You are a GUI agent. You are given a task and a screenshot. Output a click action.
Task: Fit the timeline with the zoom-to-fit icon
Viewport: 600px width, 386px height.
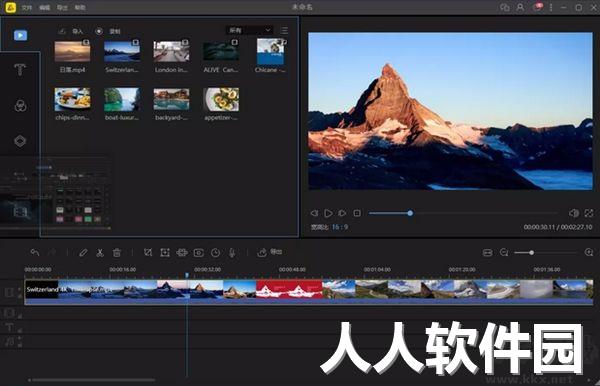[x=487, y=252]
